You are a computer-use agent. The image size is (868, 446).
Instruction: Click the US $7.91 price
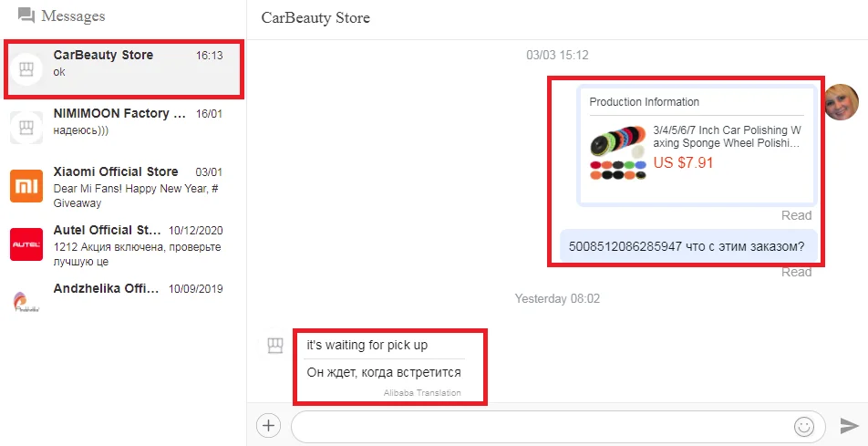pyautogui.click(x=683, y=163)
